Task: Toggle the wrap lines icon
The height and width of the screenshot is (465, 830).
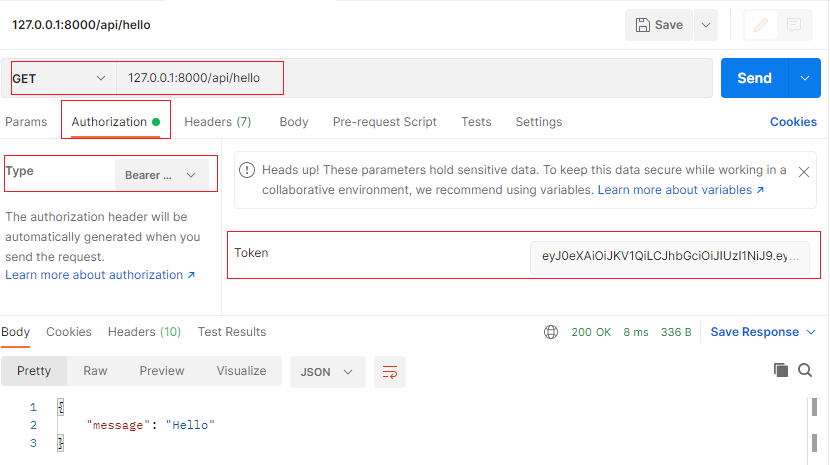Action: click(389, 372)
